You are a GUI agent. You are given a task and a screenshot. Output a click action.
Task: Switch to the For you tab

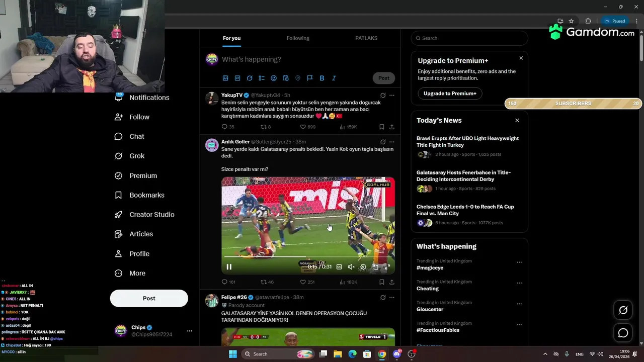click(232, 38)
